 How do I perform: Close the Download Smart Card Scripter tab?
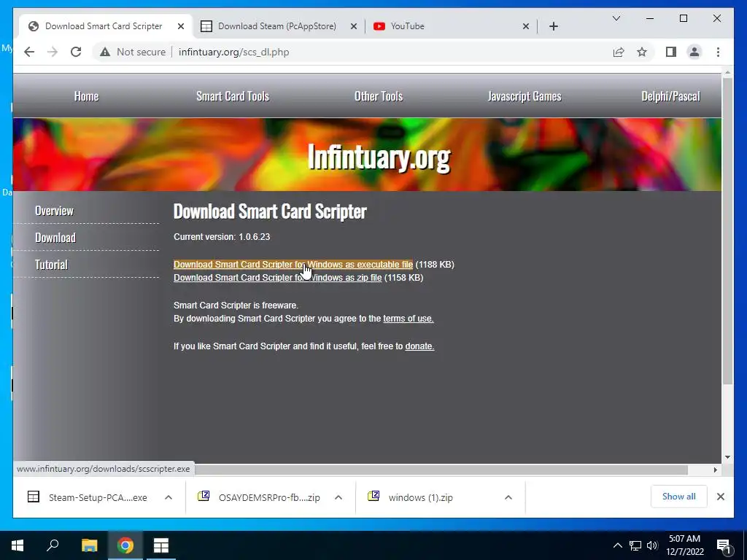pyautogui.click(x=181, y=26)
